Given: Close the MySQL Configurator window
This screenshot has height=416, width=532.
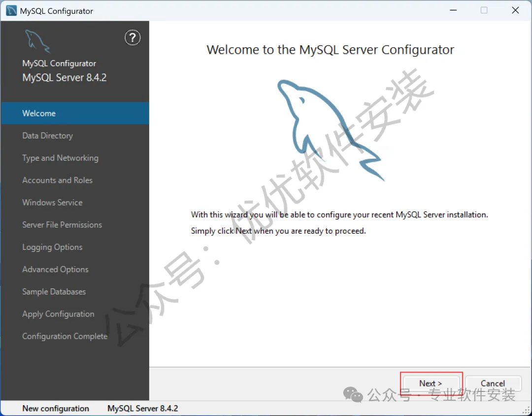Looking at the screenshot, I should [x=515, y=10].
